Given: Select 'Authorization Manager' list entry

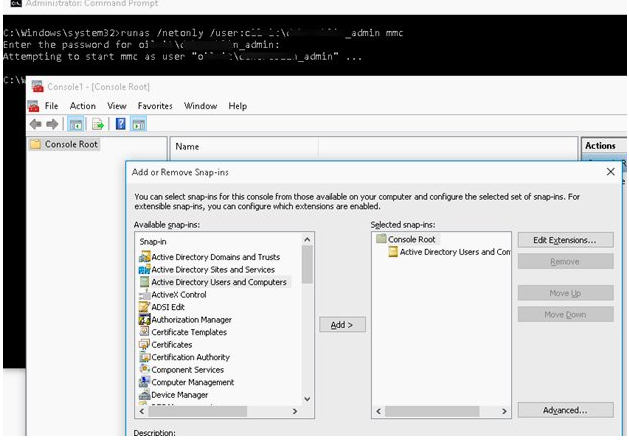Looking at the screenshot, I should pos(192,319).
